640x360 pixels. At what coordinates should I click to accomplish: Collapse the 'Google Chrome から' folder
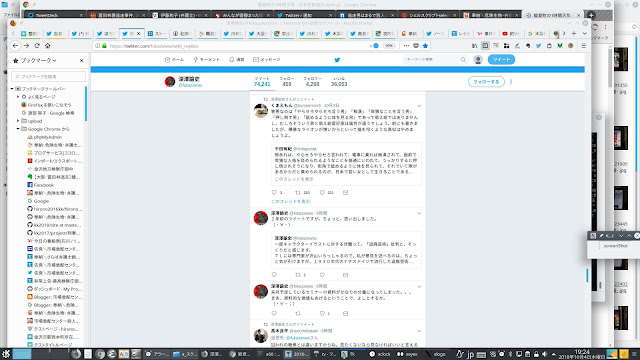18,129
